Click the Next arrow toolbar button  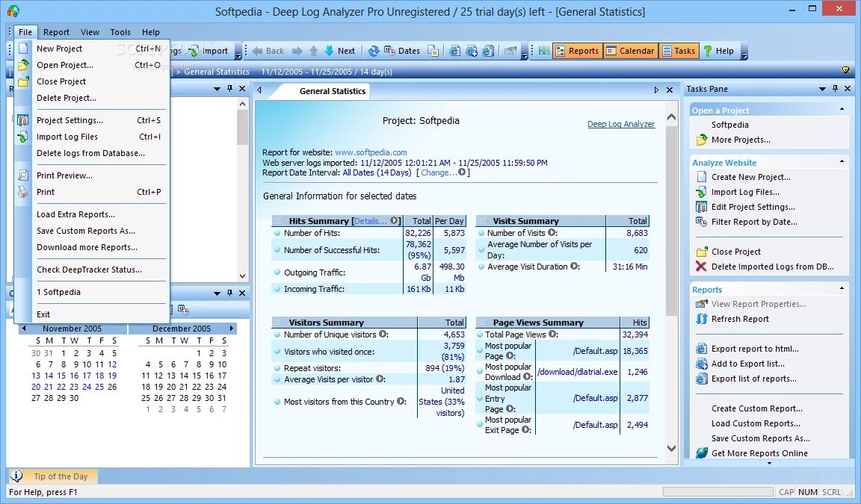click(340, 51)
